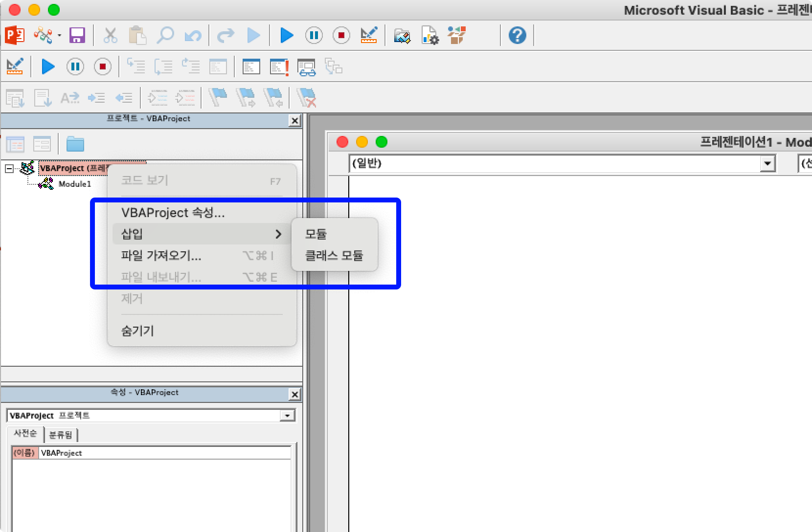Open the dropdown arrow beside the Insert Module icon
The image size is (812, 532).
coord(59,35)
